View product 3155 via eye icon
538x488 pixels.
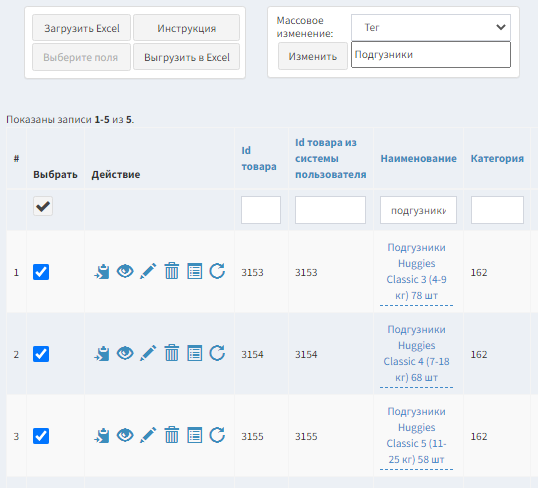[125, 435]
